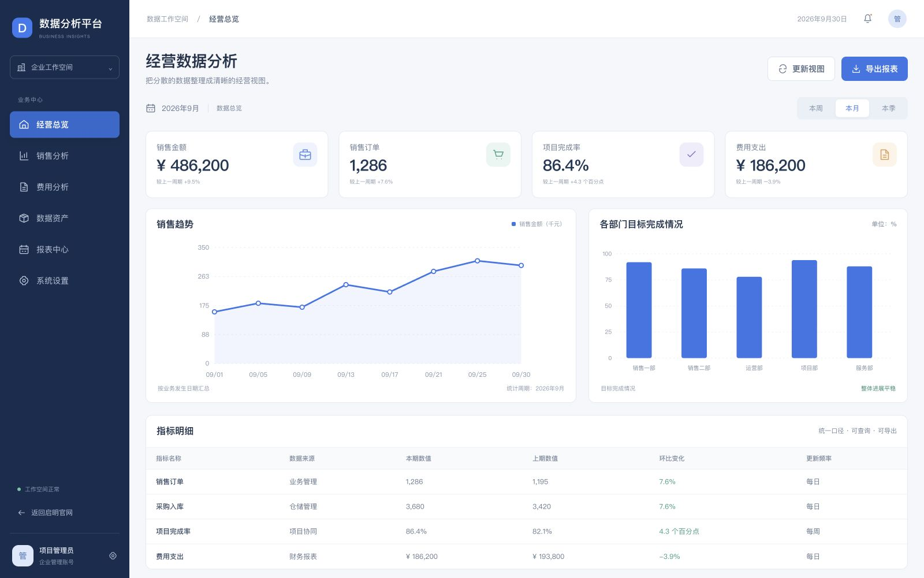Click the 项目管理员 avatar in sidebar
This screenshot has width=924, height=578.
(x=23, y=555)
